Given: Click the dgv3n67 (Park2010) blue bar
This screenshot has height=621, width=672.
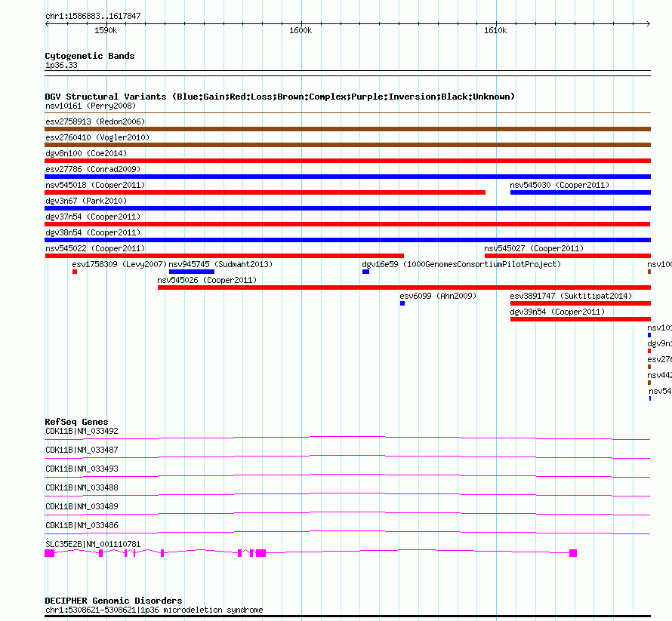Looking at the screenshot, I should click(347, 208).
